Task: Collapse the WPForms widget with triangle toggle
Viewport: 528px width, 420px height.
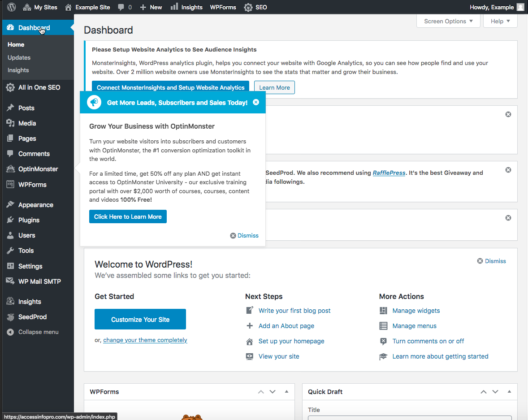Action: click(x=286, y=391)
